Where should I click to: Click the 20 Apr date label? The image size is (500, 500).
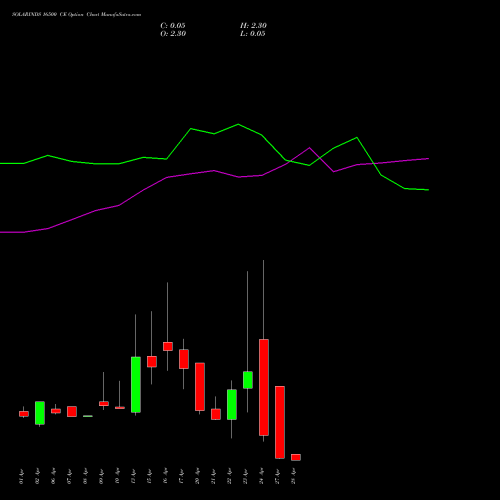(x=198, y=477)
